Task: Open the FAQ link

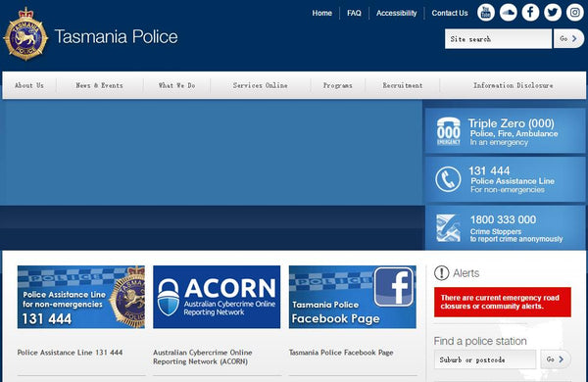Action: pyautogui.click(x=354, y=13)
